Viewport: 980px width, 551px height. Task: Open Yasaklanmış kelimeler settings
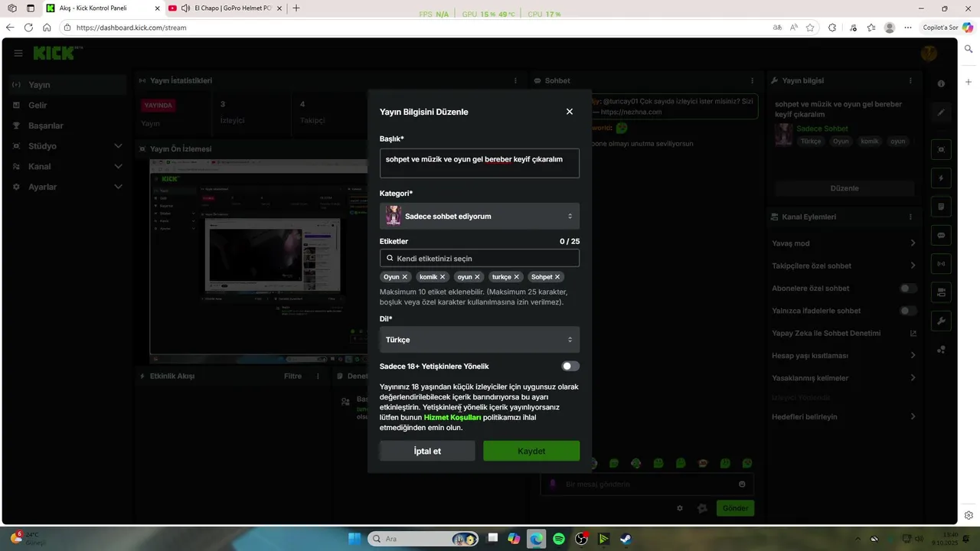[x=844, y=378]
